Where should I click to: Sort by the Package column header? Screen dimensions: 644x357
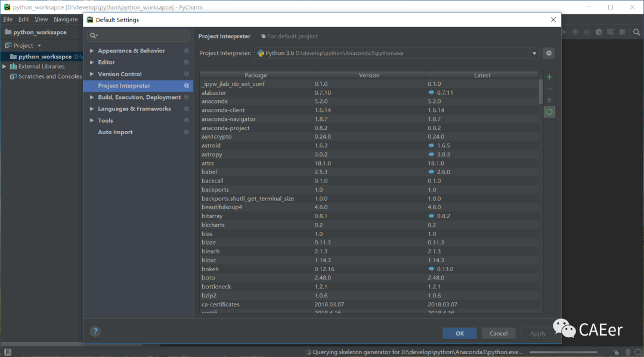[256, 75]
